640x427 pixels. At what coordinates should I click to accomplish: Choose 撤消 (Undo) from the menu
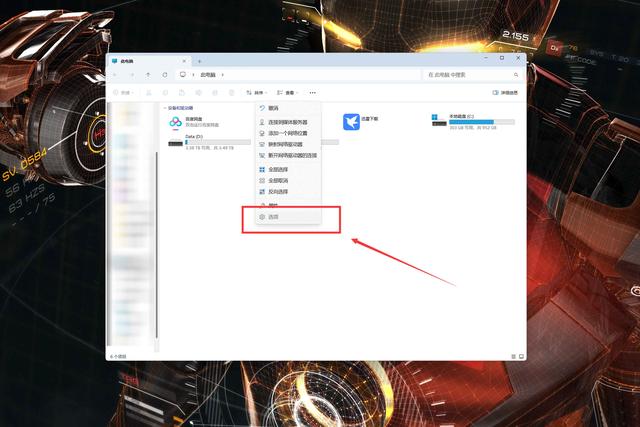tap(288, 108)
